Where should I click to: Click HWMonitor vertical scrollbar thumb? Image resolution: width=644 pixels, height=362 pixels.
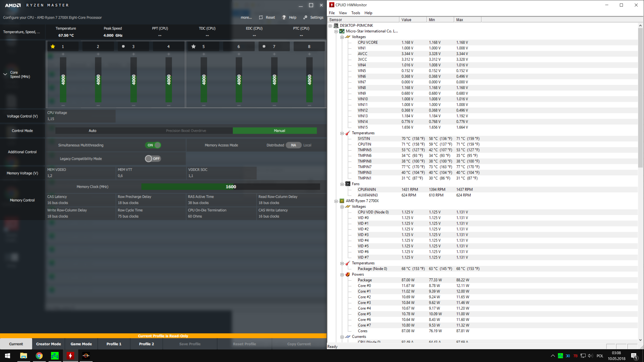(x=640, y=98)
